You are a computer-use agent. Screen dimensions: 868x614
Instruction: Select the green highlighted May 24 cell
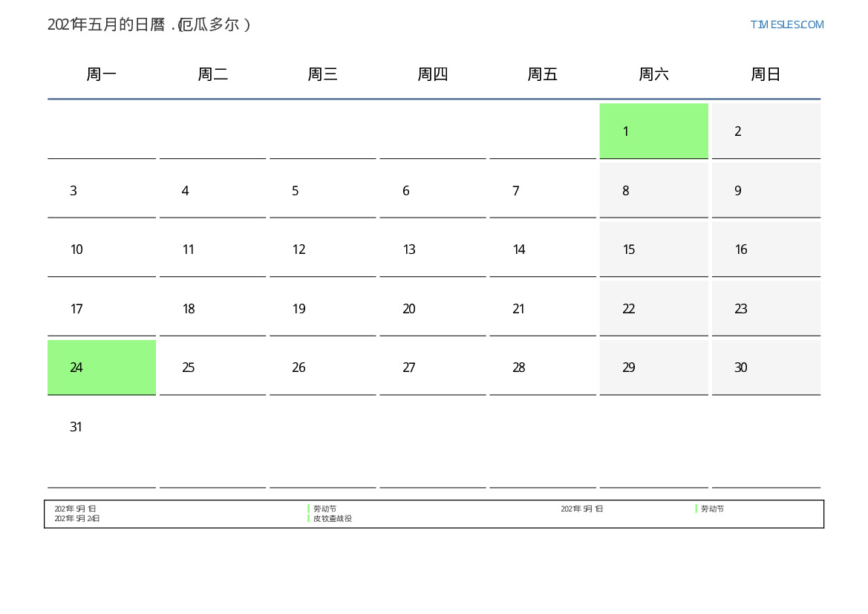[102, 368]
